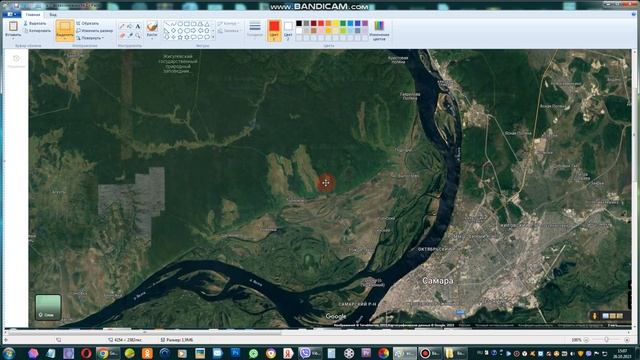Open the Windows Start button

[9, 353]
